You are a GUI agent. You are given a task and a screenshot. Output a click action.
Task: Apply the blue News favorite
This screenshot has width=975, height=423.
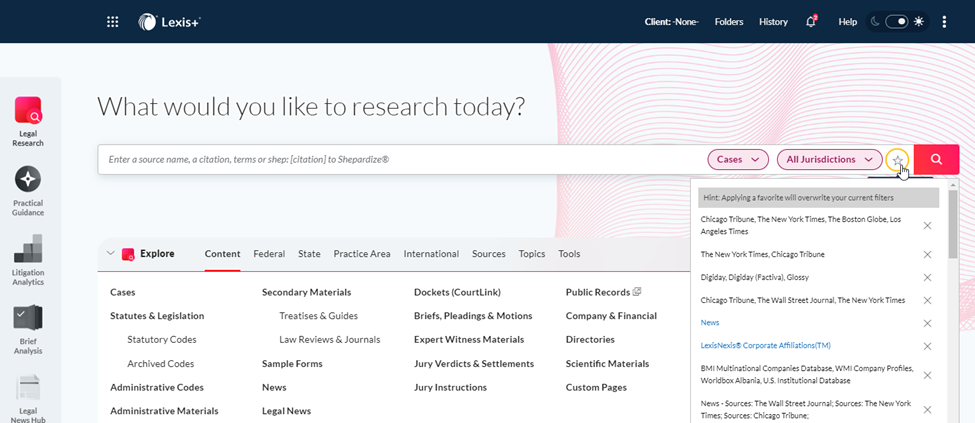click(709, 323)
